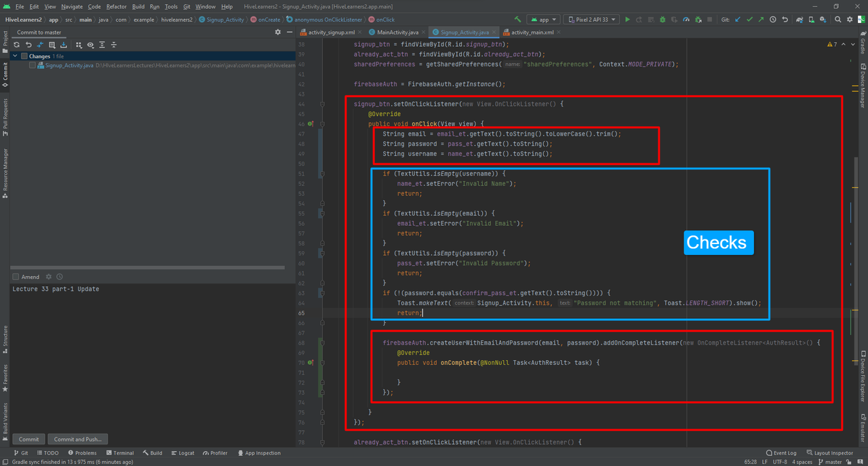Image resolution: width=868 pixels, height=466 pixels.
Task: Open Device Manager icon in toolbar
Action: point(811,20)
